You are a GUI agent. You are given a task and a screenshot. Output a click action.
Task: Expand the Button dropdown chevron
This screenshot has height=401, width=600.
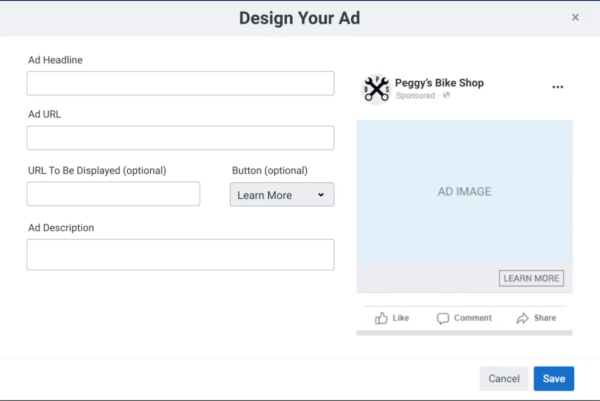click(x=321, y=195)
